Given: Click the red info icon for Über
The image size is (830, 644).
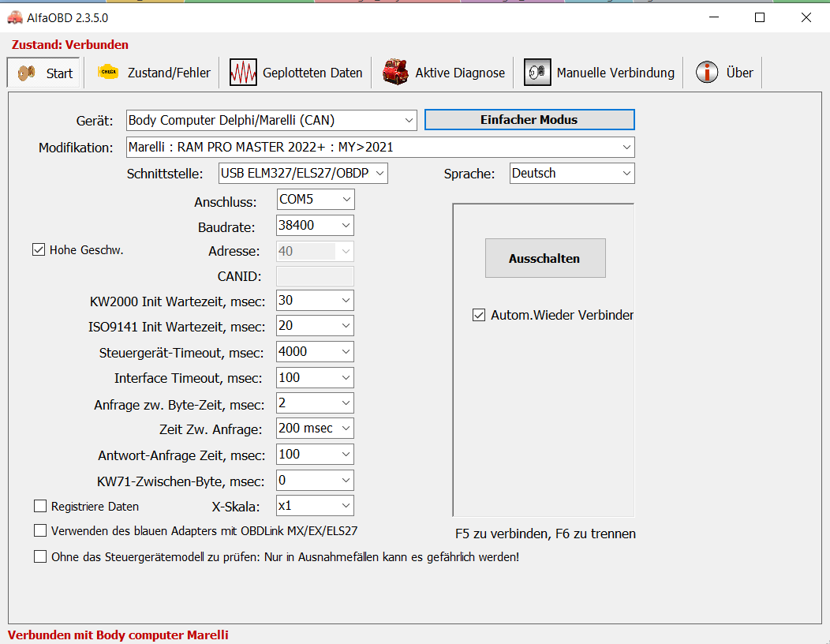Looking at the screenshot, I should click(x=707, y=72).
